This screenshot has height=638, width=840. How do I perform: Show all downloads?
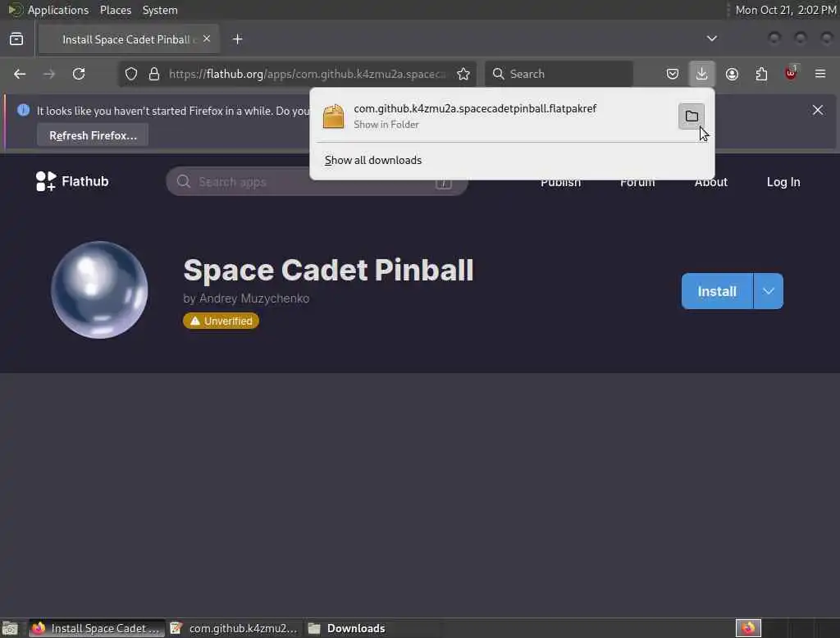tap(373, 160)
